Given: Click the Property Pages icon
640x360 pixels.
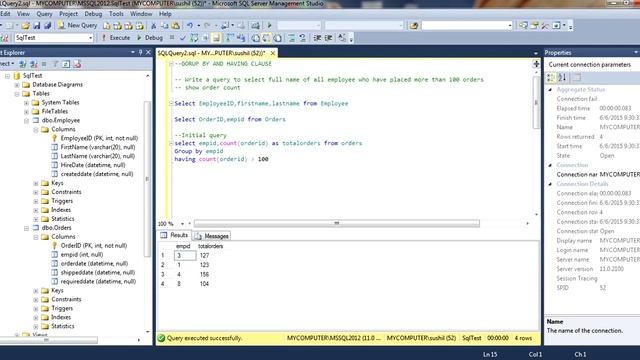Looking at the screenshot, I should [x=576, y=77].
